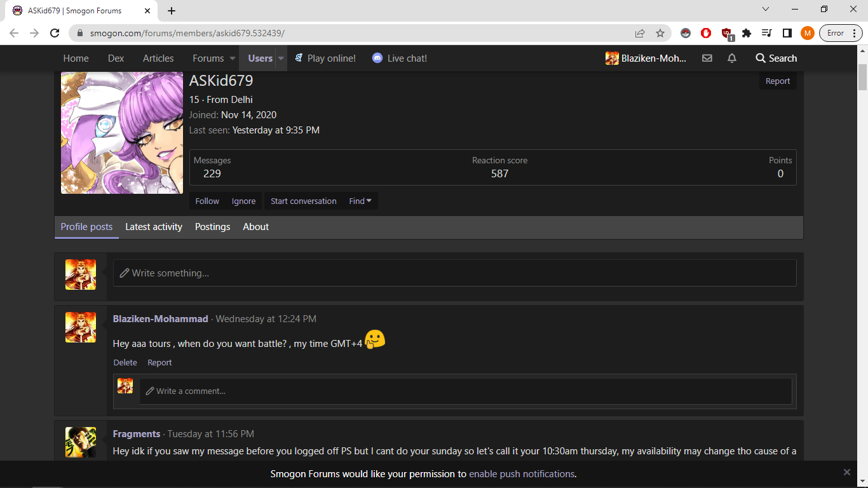Open Chrome profile avatar M
The width and height of the screenshot is (868, 488).
[808, 33]
